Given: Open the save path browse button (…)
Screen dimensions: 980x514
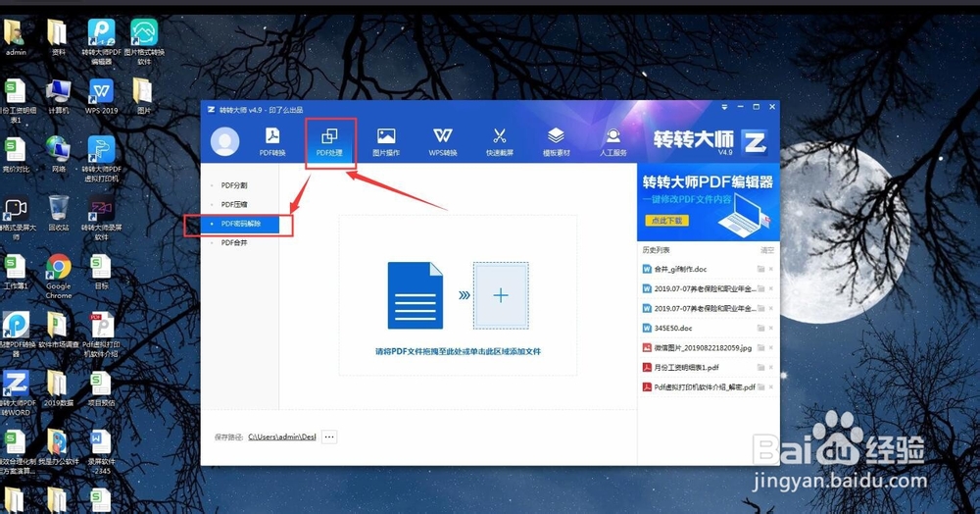Looking at the screenshot, I should pos(329,437).
